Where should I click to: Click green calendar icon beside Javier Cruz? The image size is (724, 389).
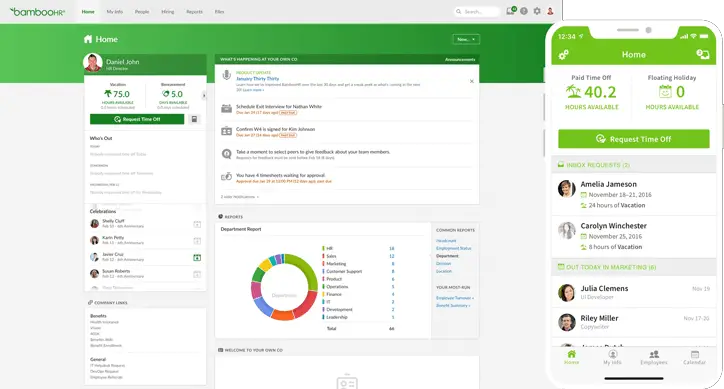tap(197, 257)
